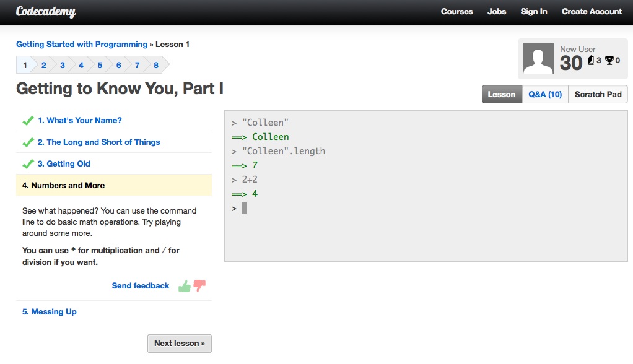The width and height of the screenshot is (633, 364).
Task: Jump to lesson step 5 in progress bar
Action: tap(100, 65)
